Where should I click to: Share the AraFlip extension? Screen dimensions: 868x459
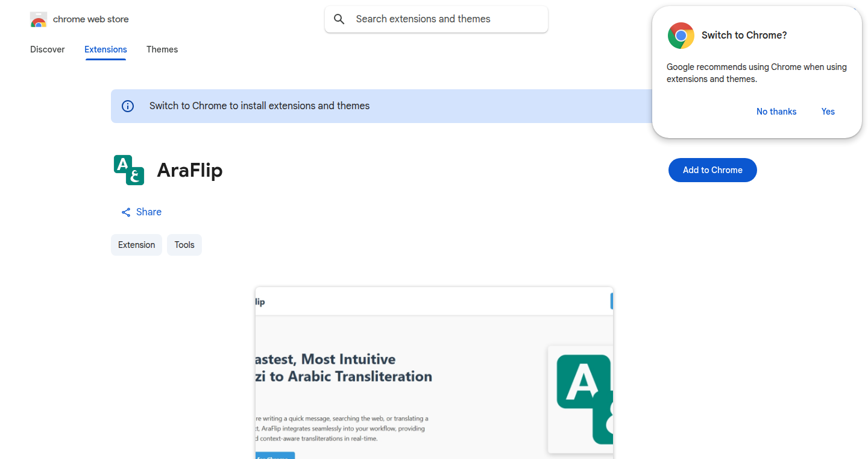click(142, 212)
